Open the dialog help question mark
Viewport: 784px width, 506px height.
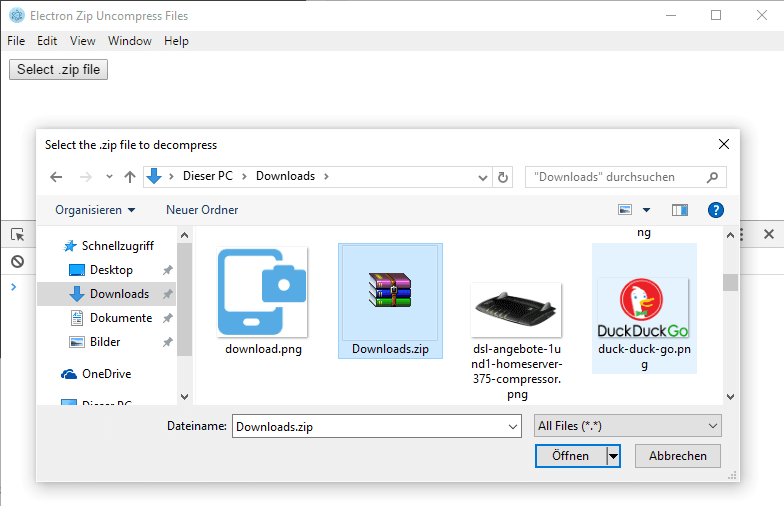point(715,210)
